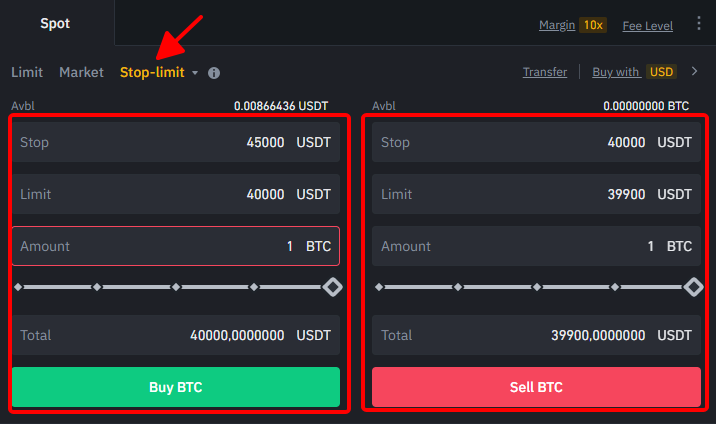Screen dimensions: 716x424
Task: Switch to the Limit order tab
Action: 27,72
